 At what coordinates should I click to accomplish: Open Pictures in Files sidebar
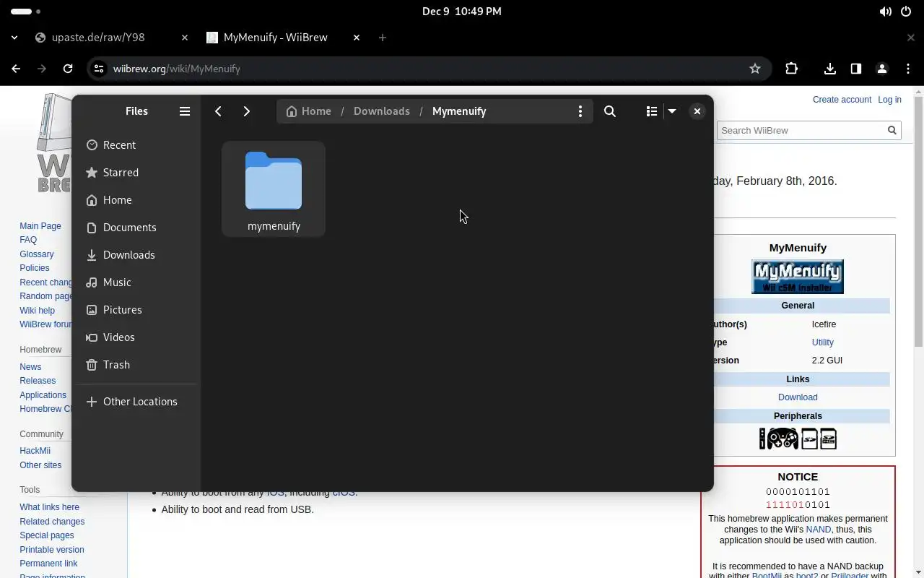136,310
